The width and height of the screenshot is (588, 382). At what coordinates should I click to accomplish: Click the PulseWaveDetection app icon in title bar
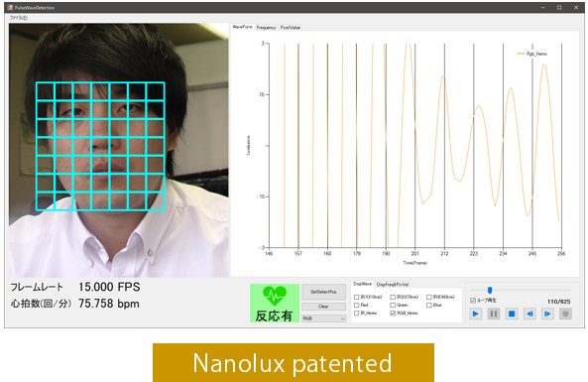[x=10, y=7]
